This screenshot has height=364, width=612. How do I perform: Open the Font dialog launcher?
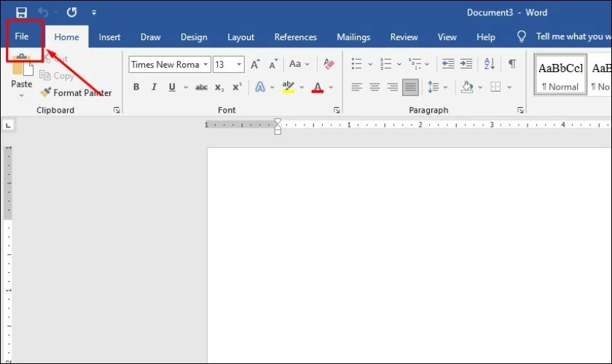click(337, 111)
